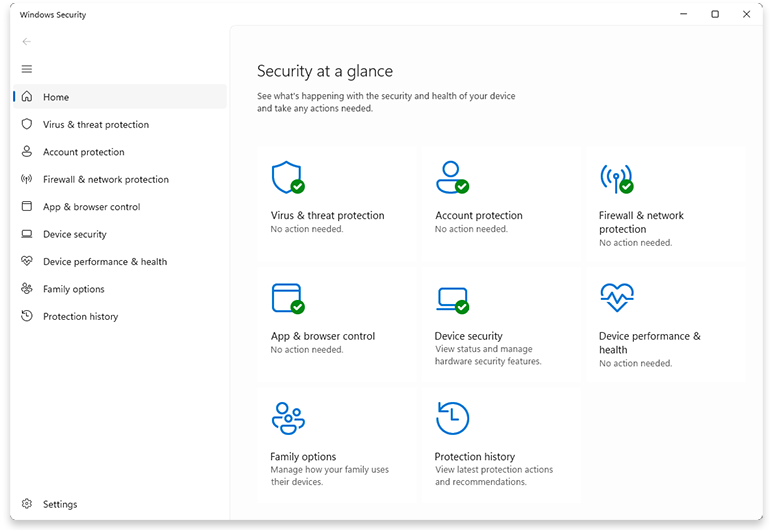Open the App & browser control tile icon
Viewport: 770px width, 530px height.
tap(287, 298)
